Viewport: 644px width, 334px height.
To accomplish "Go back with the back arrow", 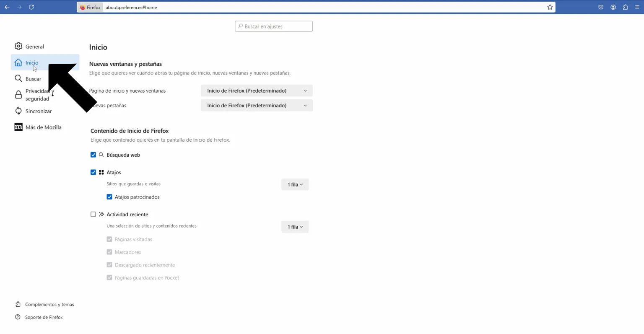I will pyautogui.click(x=7, y=7).
